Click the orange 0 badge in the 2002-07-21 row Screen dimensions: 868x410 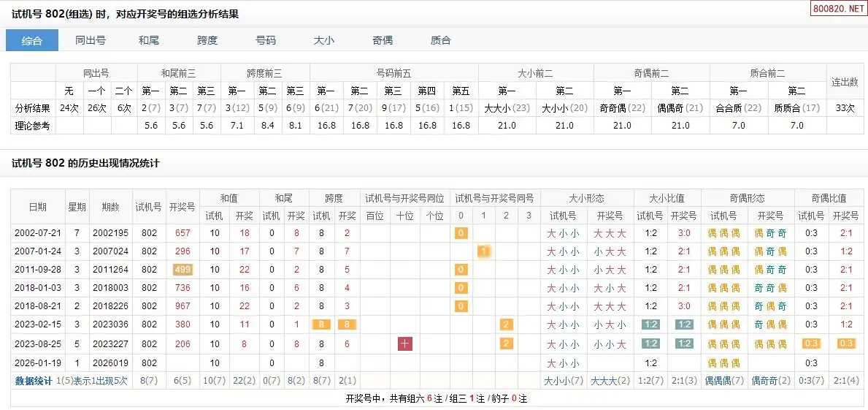pyautogui.click(x=461, y=233)
